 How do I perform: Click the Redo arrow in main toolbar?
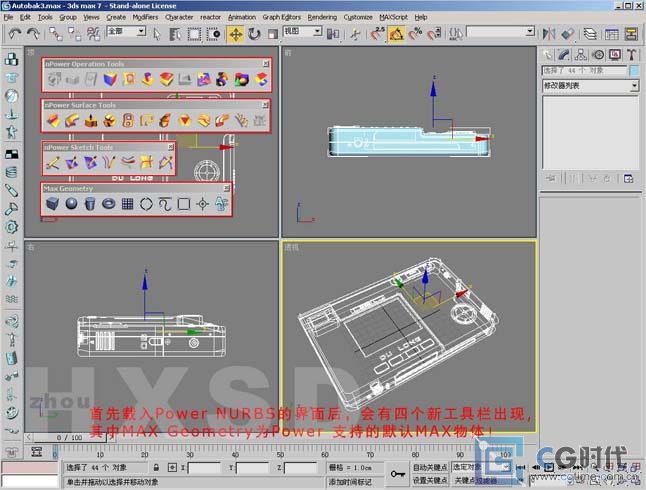[x=33, y=34]
